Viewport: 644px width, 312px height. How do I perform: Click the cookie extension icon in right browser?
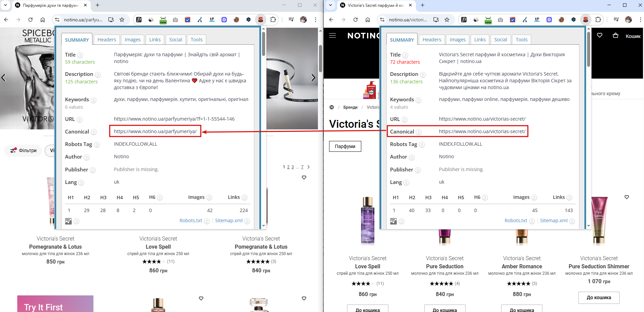[x=561, y=20]
